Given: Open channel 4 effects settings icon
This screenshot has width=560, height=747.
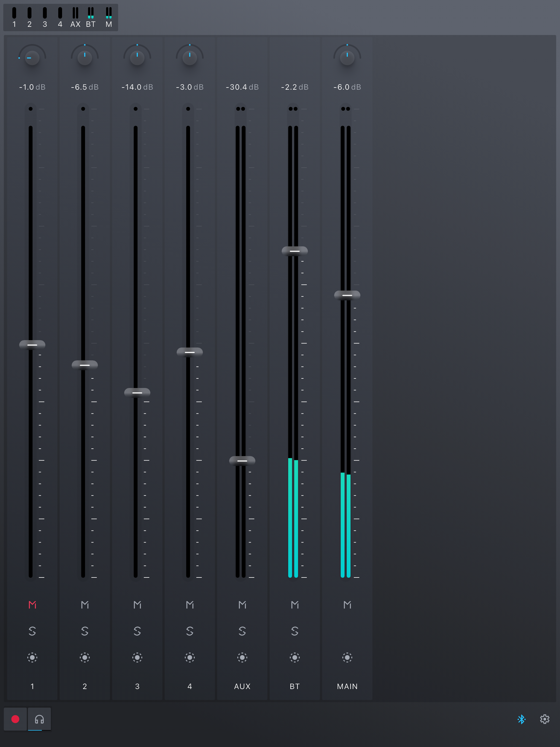Looking at the screenshot, I should tap(190, 657).
